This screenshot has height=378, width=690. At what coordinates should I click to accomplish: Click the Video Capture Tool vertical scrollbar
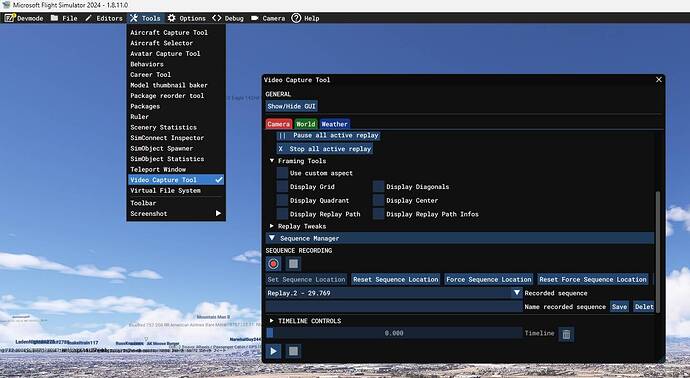658,252
